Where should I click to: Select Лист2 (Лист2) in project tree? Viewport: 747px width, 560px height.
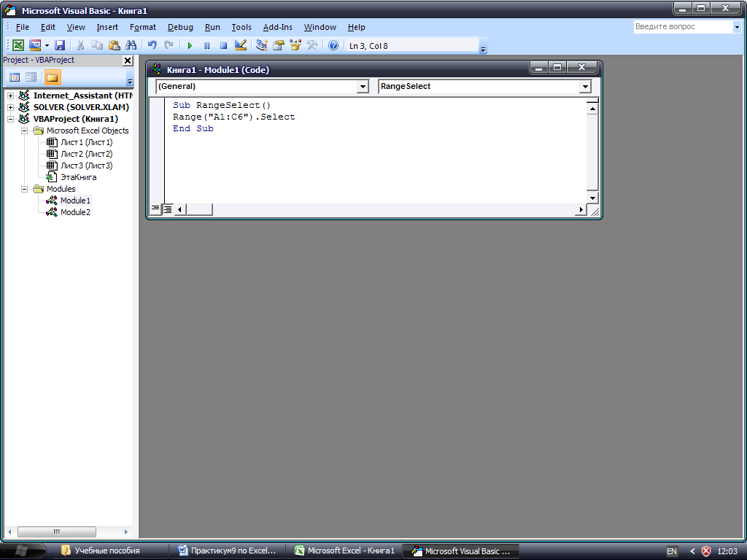pos(86,154)
